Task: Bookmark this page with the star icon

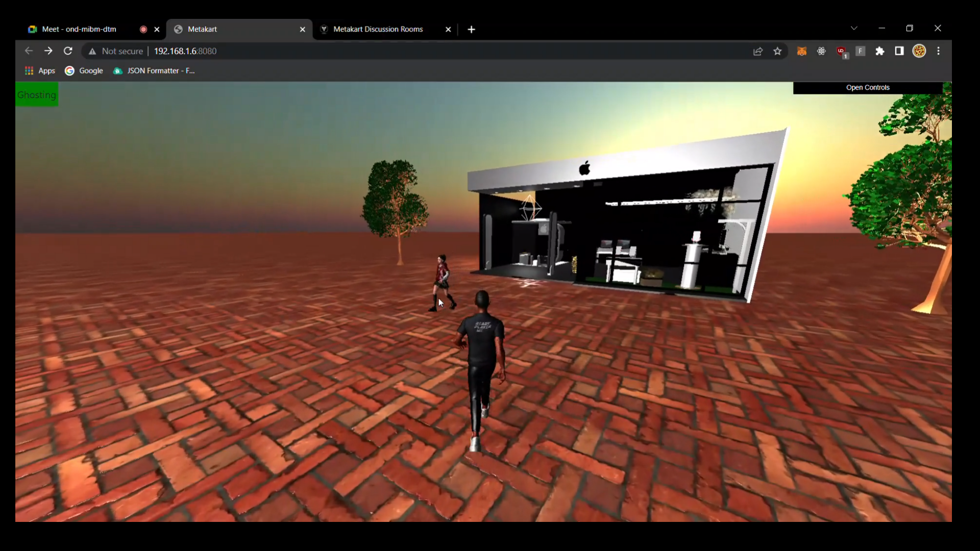Action: click(x=777, y=51)
